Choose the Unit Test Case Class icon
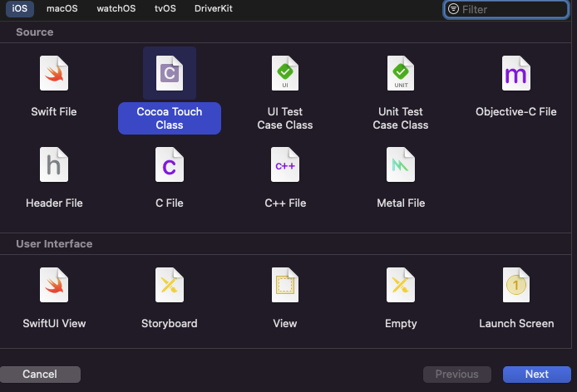Viewport: 577px width, 392px height. 401,73
